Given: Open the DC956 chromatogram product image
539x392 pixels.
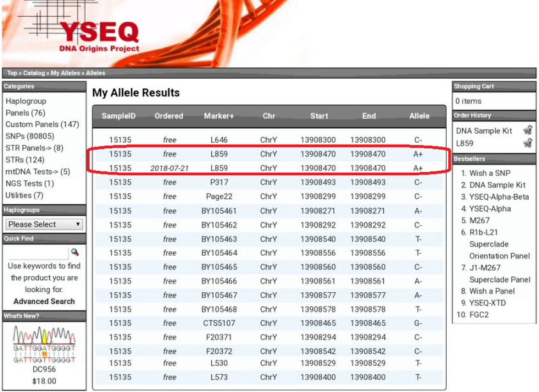Looking at the screenshot, I should pyautogui.click(x=44, y=346).
